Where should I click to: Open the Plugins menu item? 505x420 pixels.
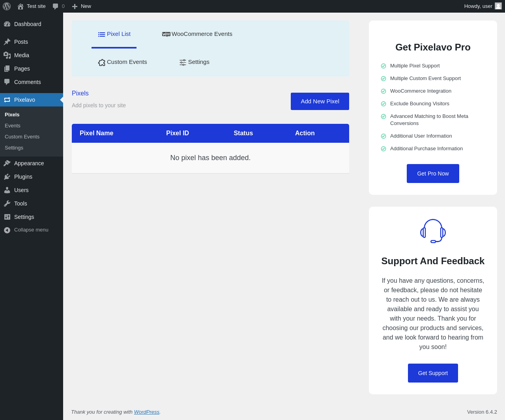(32, 177)
